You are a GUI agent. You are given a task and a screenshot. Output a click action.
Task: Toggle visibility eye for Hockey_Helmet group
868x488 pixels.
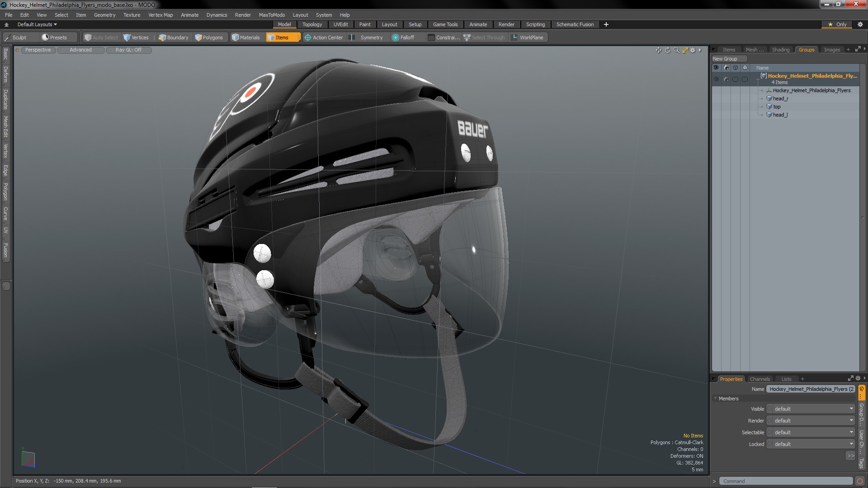(716, 80)
